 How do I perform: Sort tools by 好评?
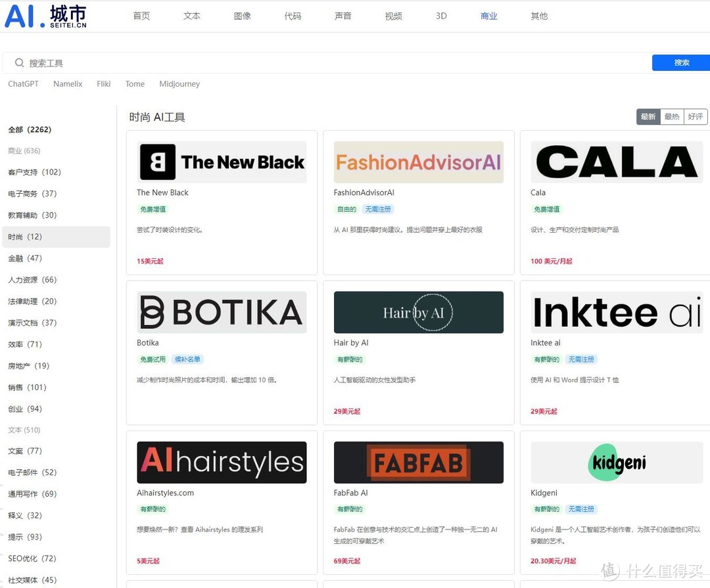pyautogui.click(x=696, y=117)
